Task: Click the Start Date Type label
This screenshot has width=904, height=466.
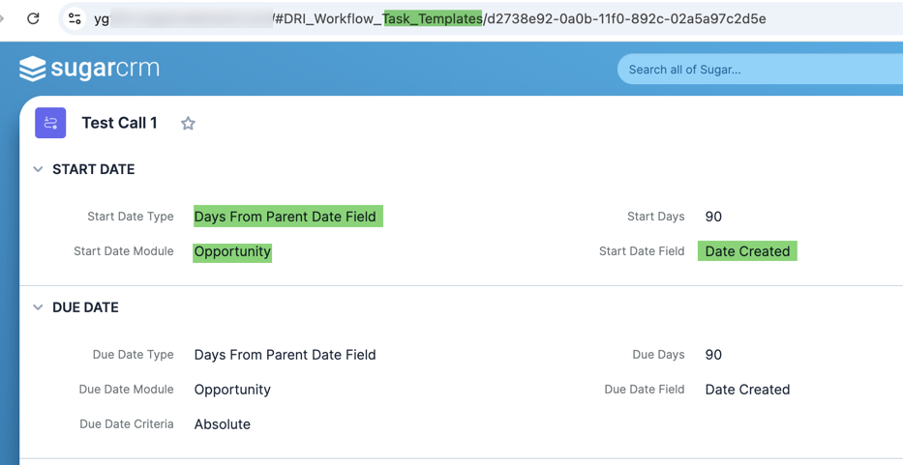Action: click(130, 217)
